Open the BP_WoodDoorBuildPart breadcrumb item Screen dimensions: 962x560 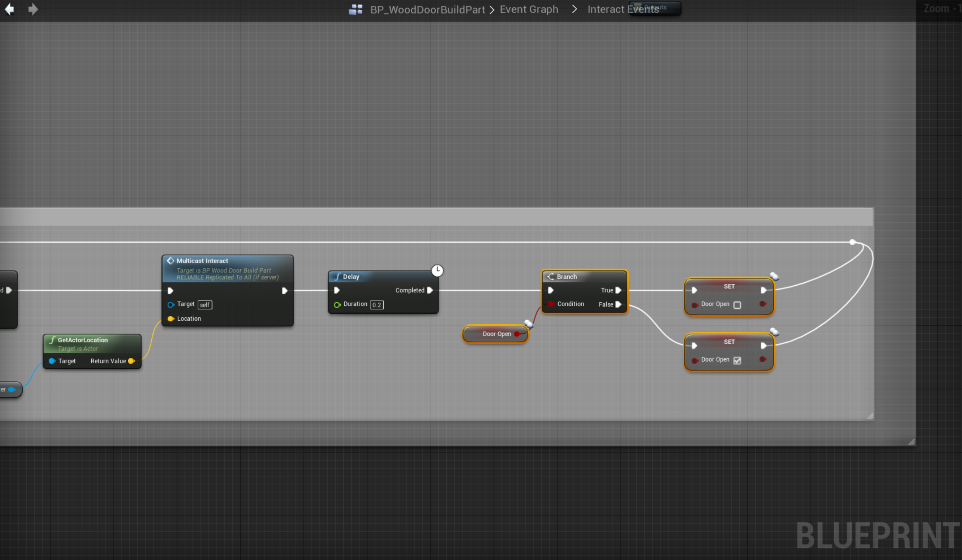click(427, 9)
